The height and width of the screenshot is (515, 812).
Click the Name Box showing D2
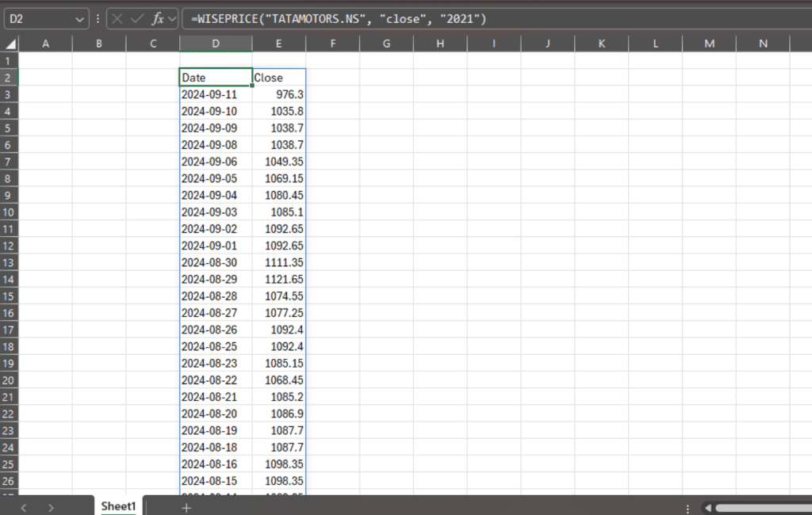[38, 18]
